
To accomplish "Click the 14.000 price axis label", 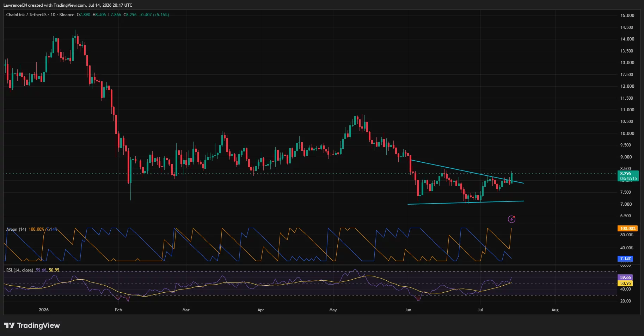I will 627,39.
